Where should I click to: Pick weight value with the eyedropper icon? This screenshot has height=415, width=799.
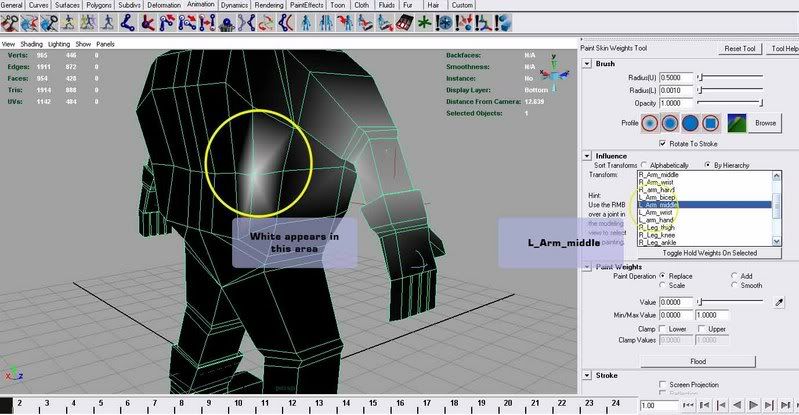point(779,302)
